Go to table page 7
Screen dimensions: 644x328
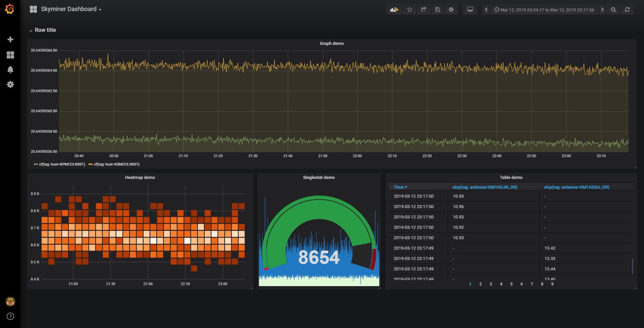(x=532, y=284)
